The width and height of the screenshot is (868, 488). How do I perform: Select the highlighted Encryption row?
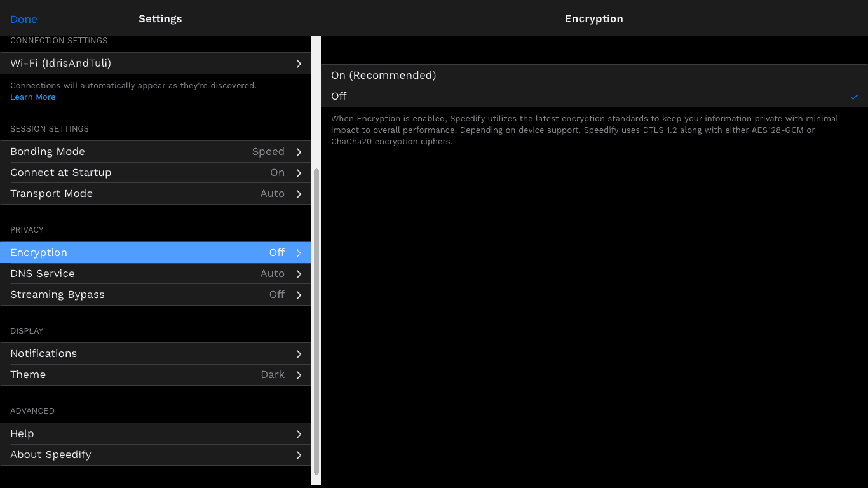coord(156,253)
